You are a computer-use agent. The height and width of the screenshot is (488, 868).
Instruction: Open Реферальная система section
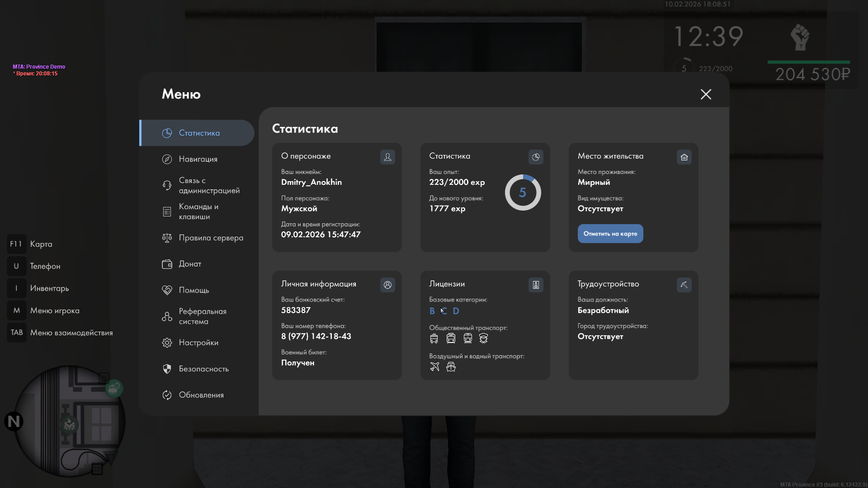(x=202, y=316)
